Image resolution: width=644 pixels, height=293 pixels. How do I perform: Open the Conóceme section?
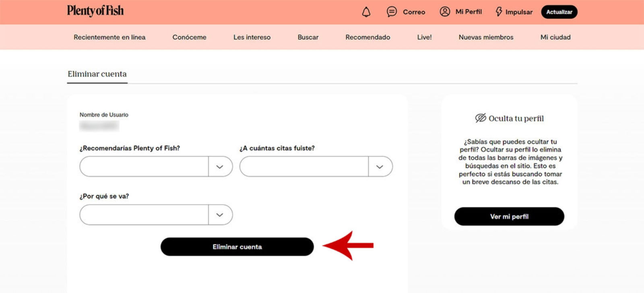189,37
